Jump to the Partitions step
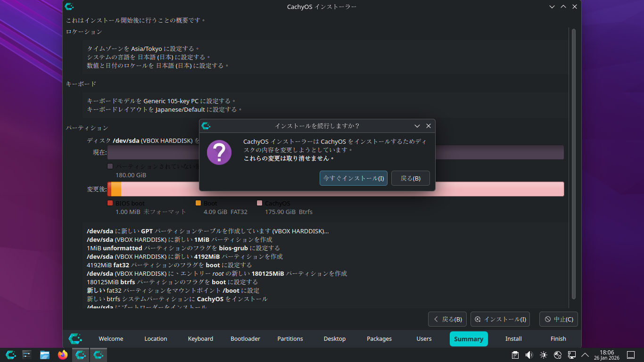This screenshot has height=362, width=644. coord(290,339)
